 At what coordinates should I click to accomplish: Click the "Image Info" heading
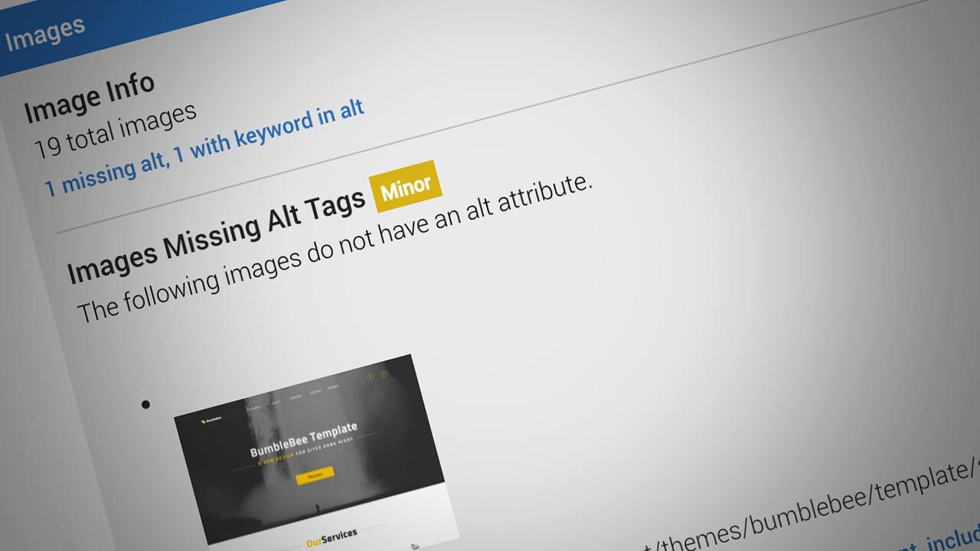pos(90,97)
